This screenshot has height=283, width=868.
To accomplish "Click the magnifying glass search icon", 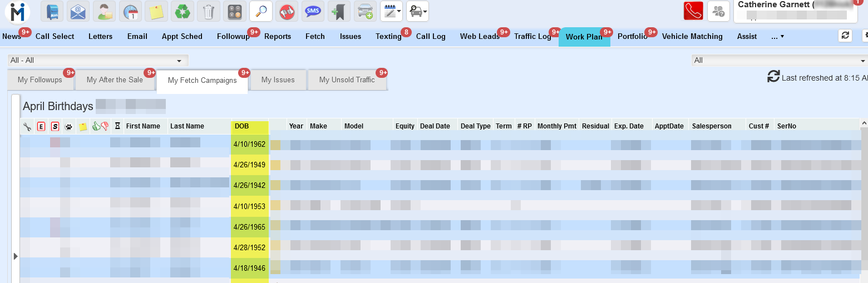I will (260, 11).
